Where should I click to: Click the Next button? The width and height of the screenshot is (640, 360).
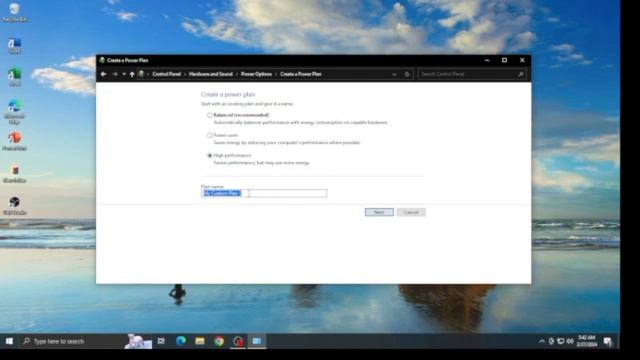coord(379,212)
